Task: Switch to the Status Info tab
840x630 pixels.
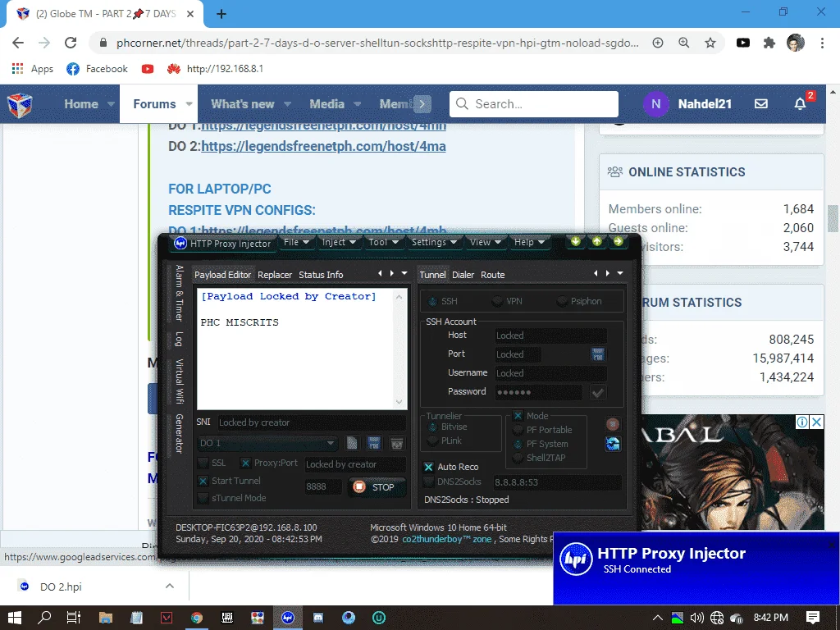Action: click(x=321, y=275)
